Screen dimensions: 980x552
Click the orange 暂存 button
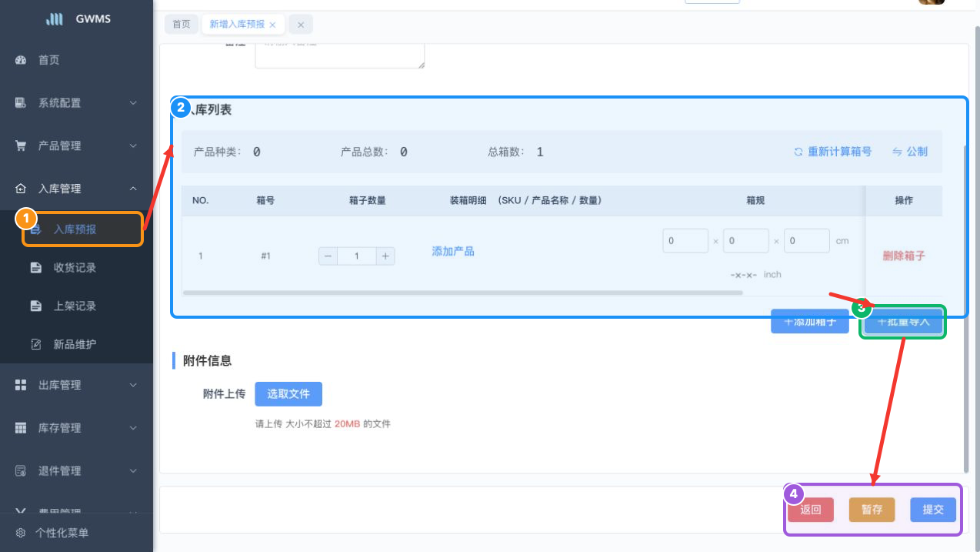pos(872,510)
